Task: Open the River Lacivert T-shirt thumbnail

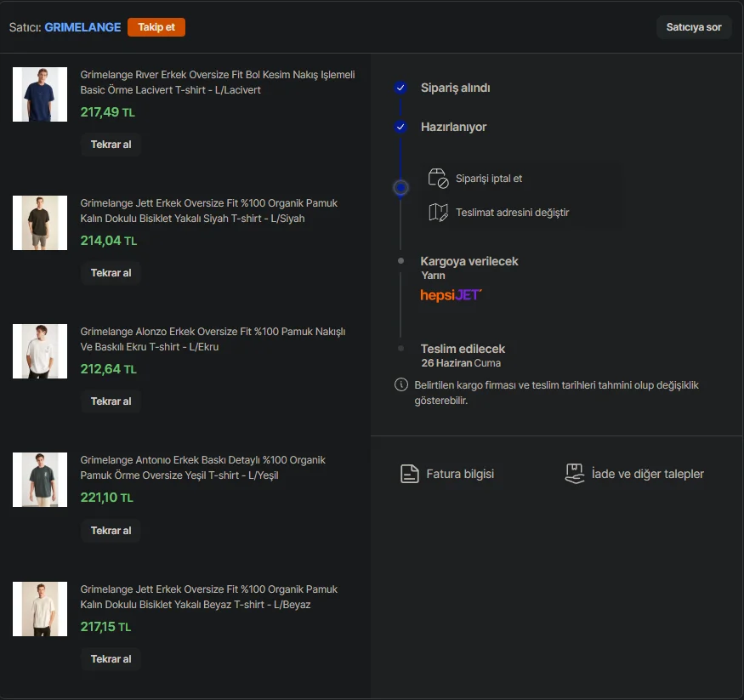Action: 40,94
